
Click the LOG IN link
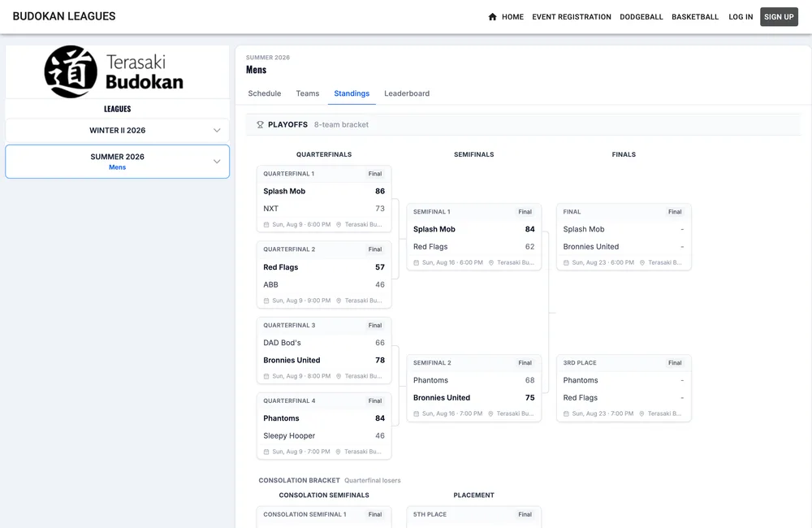(741, 16)
